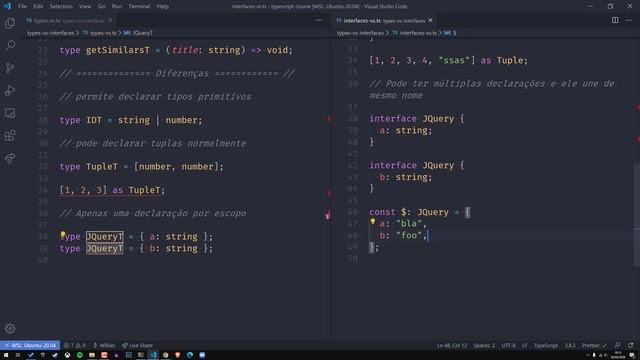The image size is (640, 360).
Task: Open the Windows Start menu
Action: [6, 355]
